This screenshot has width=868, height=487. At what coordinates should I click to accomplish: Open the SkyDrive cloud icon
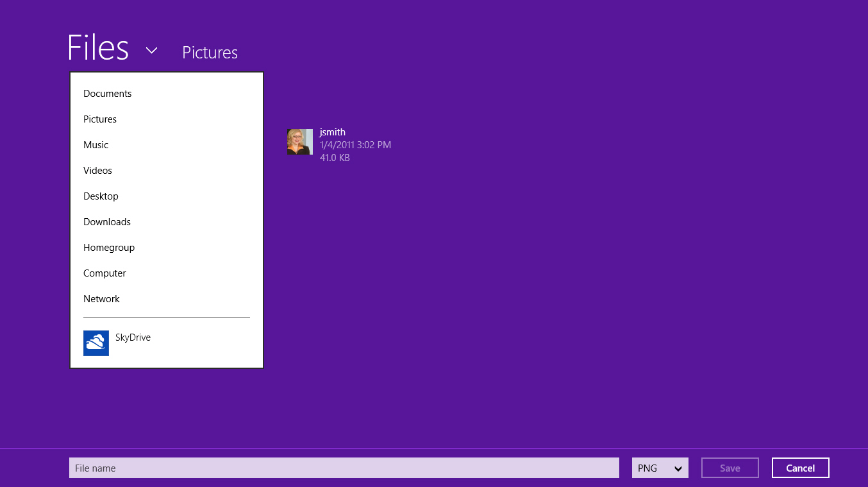click(x=96, y=343)
